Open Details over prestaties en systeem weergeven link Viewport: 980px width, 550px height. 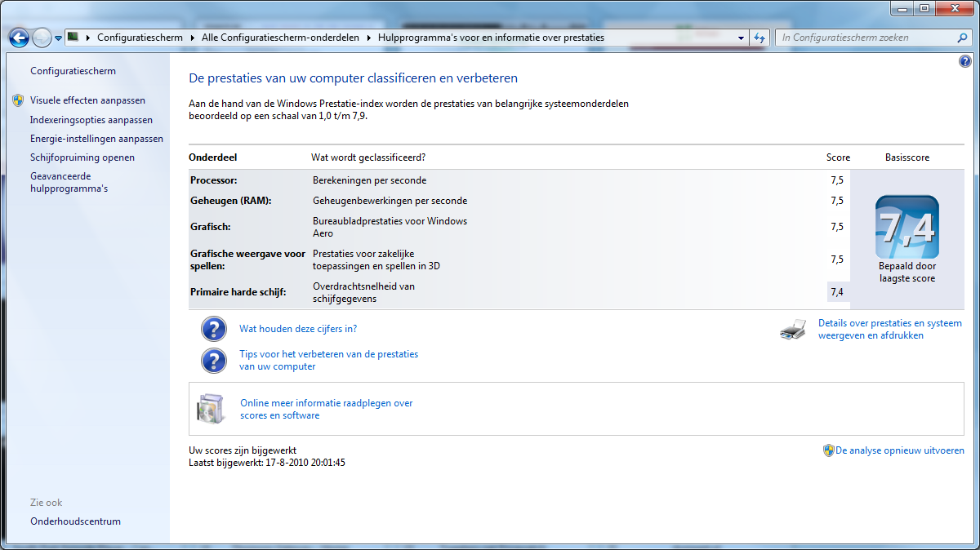pos(890,330)
